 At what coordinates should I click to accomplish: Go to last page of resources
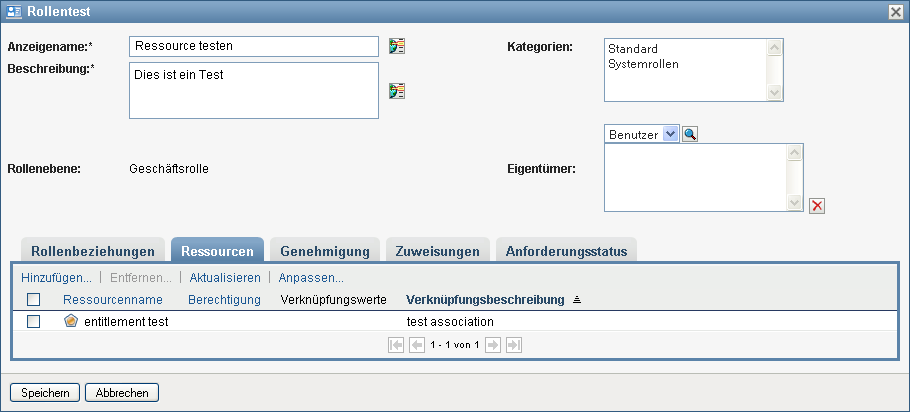pos(514,345)
